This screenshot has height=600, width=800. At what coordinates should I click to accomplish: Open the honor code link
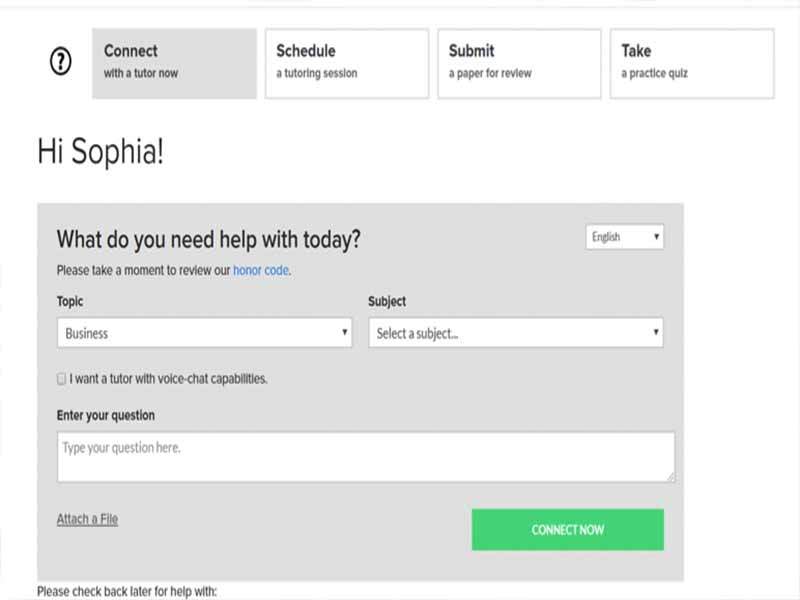(261, 270)
